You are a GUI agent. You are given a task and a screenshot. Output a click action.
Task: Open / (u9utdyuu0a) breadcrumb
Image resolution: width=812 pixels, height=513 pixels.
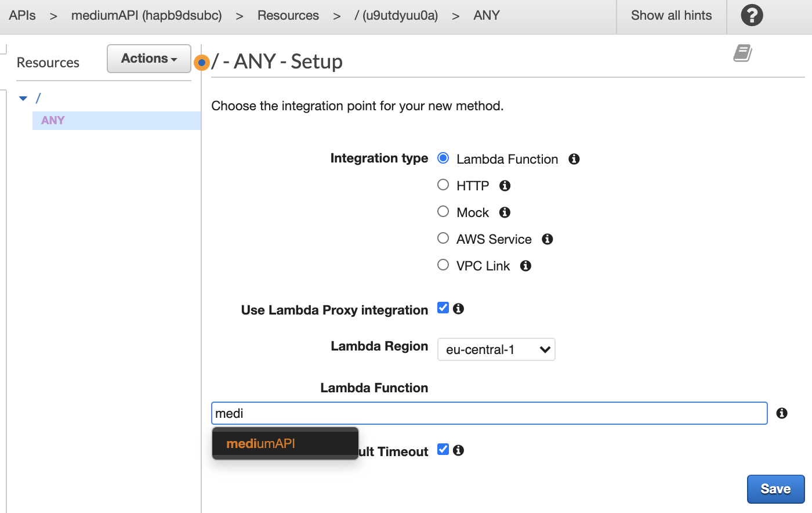point(396,16)
